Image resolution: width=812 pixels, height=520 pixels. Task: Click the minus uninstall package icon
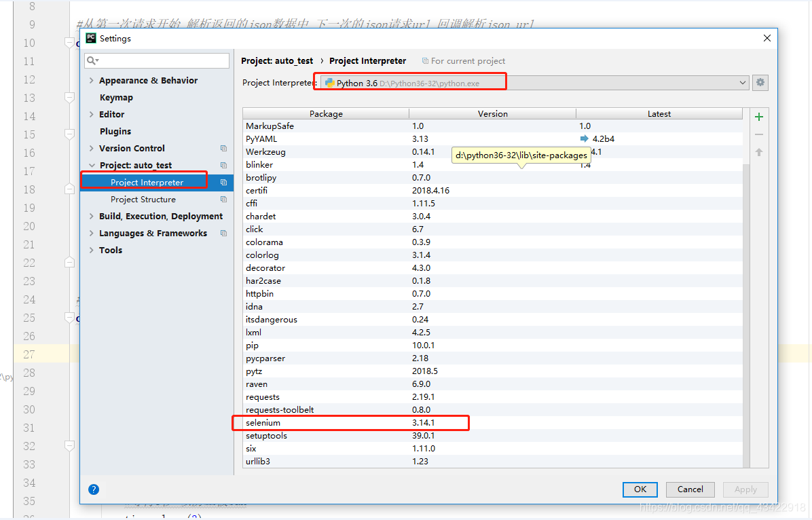758,134
